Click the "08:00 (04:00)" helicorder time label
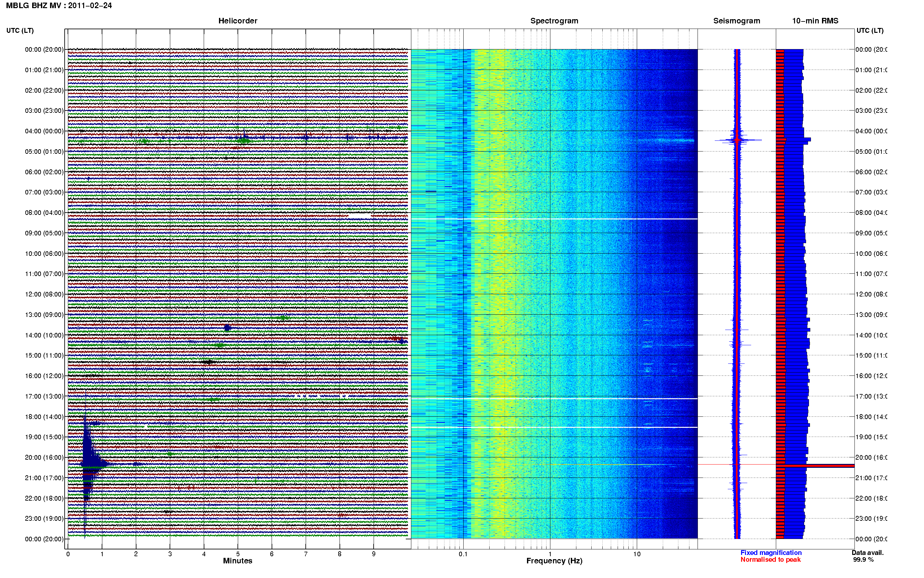The height and width of the screenshot is (578, 924). (44, 213)
